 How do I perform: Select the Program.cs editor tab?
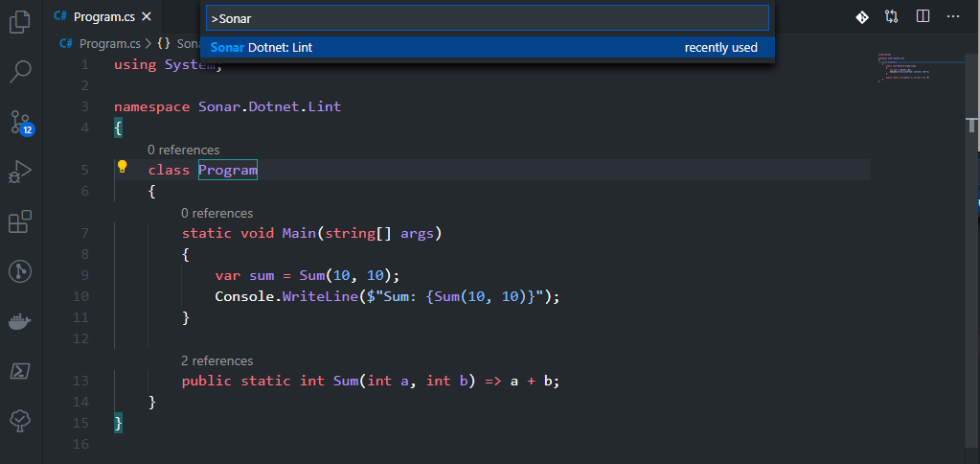point(102,17)
